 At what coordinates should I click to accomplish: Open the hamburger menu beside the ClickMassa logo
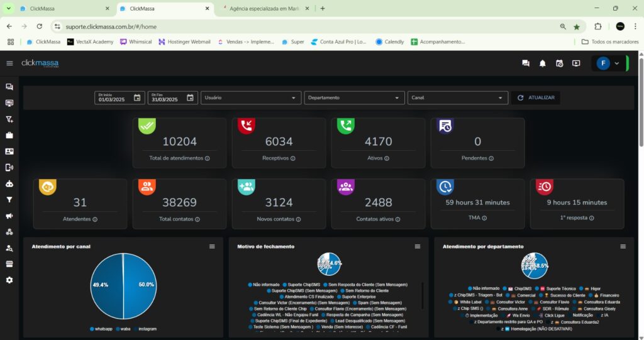(x=9, y=63)
